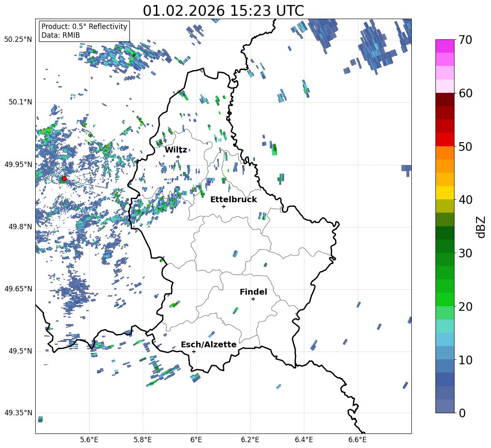
Task: Click the Wiltz city label
Action: [176, 150]
